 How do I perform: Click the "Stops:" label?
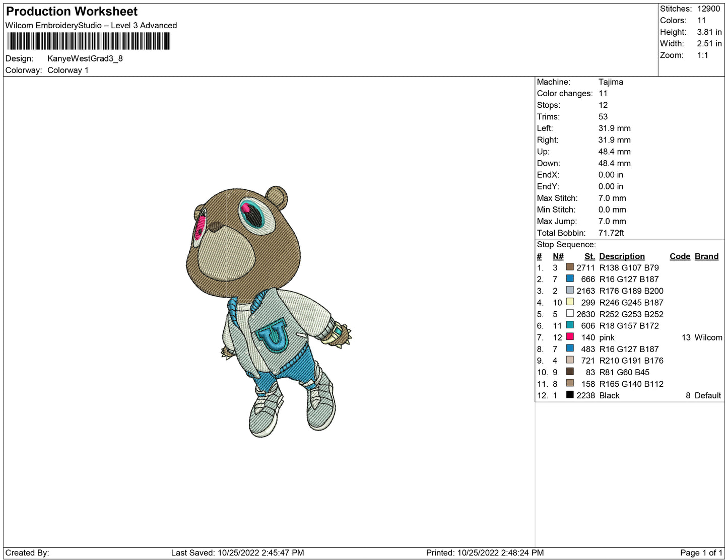pyautogui.click(x=549, y=105)
